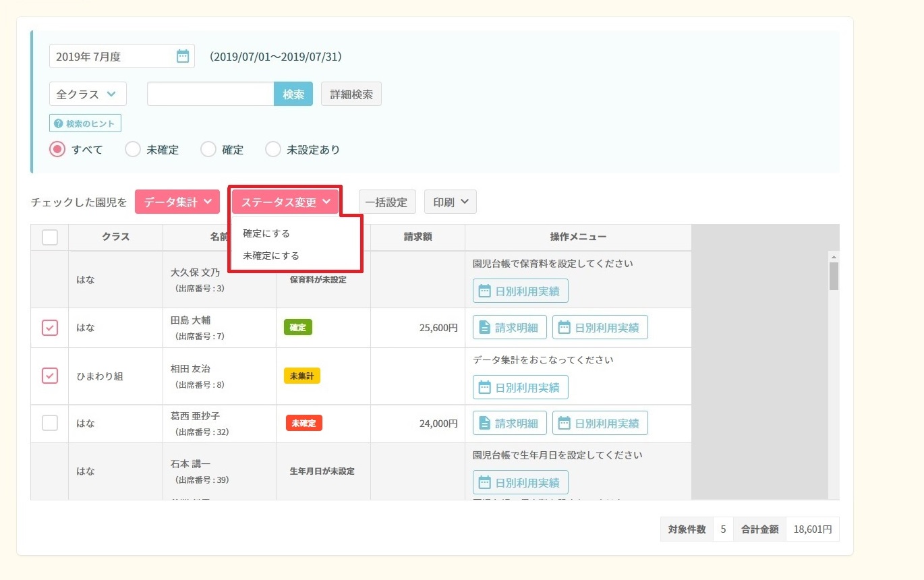
Task: Click the yellow 未集計 status badge
Action: [302, 376]
